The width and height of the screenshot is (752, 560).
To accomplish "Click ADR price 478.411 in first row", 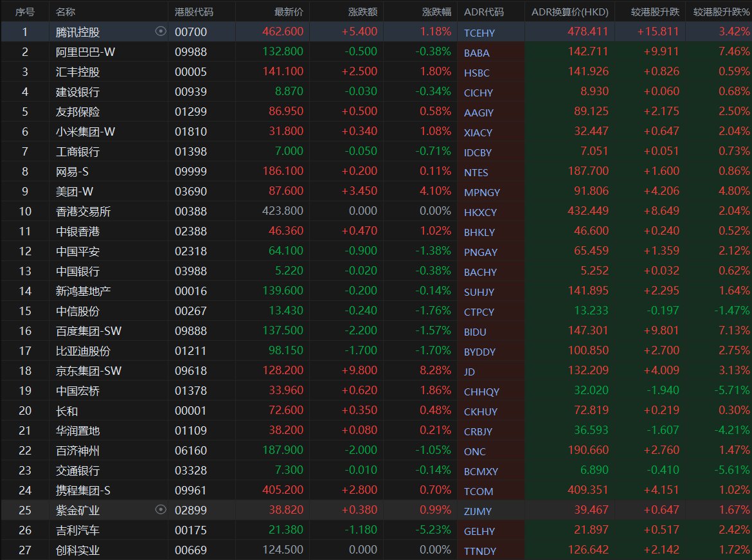I will pos(588,32).
